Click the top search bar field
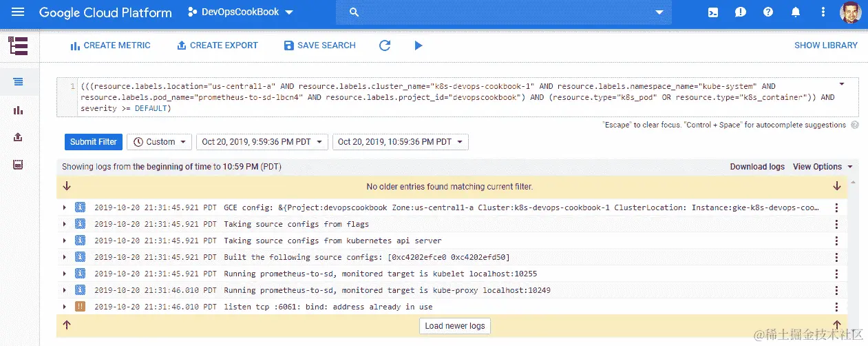The image size is (868, 346). click(x=504, y=12)
